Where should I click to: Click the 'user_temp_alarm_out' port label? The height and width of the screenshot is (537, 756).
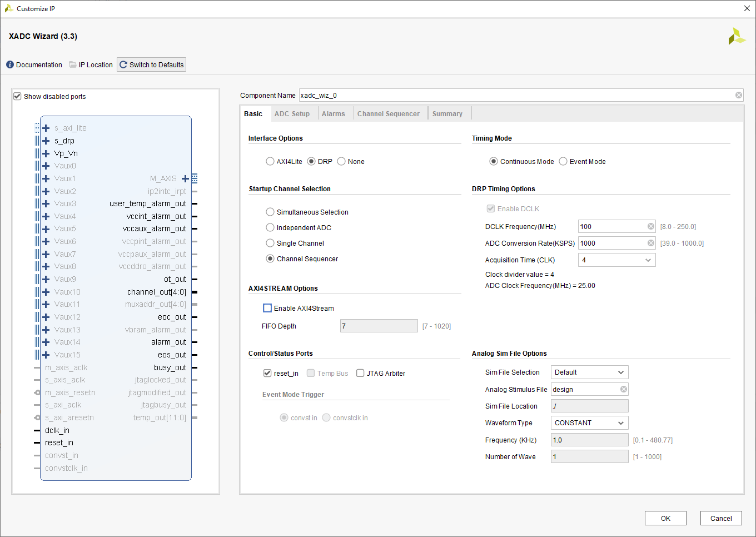coord(148,203)
